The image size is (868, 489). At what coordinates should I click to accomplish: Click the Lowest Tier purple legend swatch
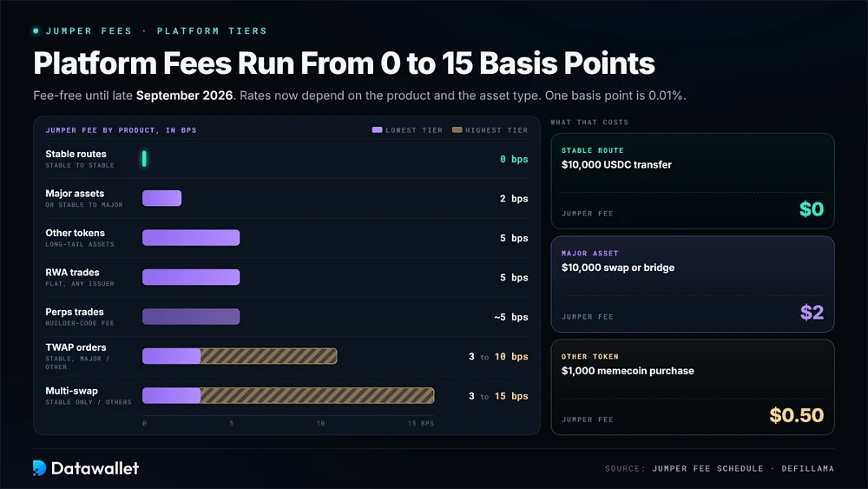pos(377,130)
